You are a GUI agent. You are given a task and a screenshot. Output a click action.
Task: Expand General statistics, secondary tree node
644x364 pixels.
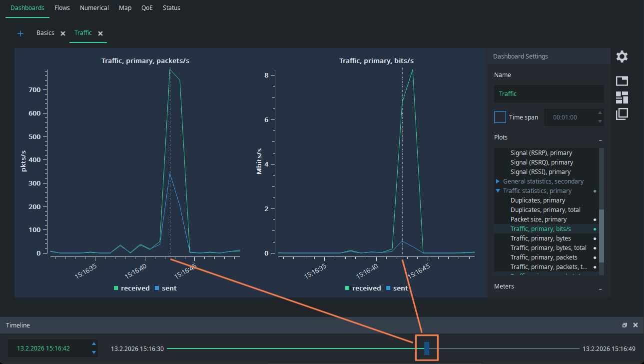coord(498,181)
